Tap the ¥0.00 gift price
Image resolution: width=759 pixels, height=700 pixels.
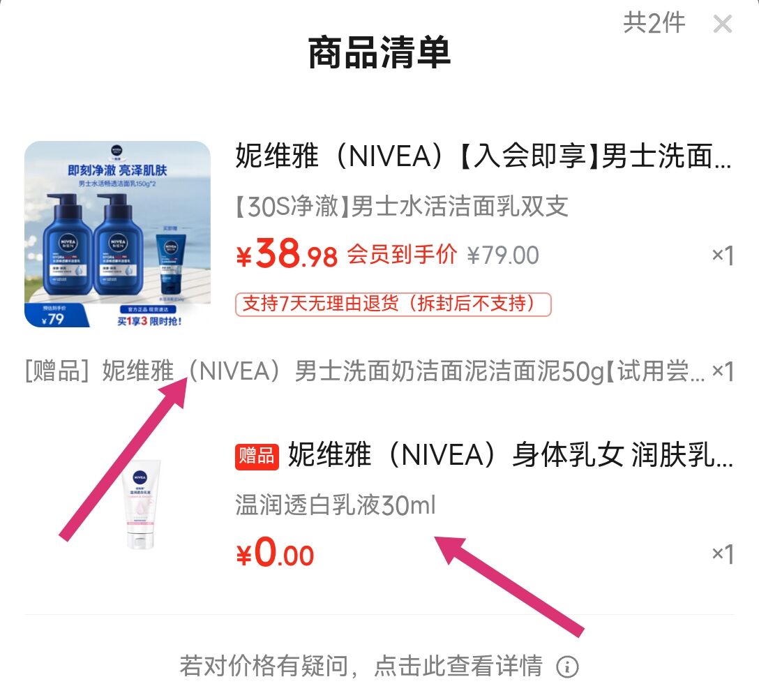pyautogui.click(x=275, y=553)
